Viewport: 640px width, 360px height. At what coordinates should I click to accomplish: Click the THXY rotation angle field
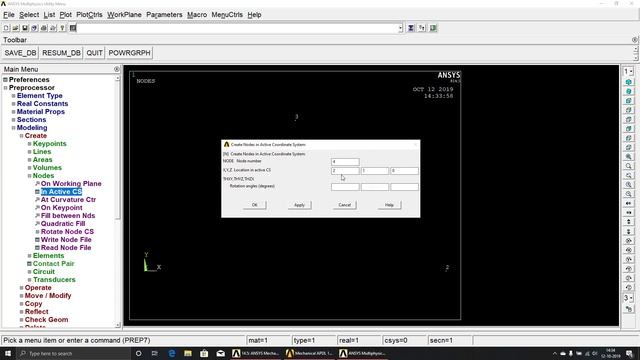(x=345, y=187)
